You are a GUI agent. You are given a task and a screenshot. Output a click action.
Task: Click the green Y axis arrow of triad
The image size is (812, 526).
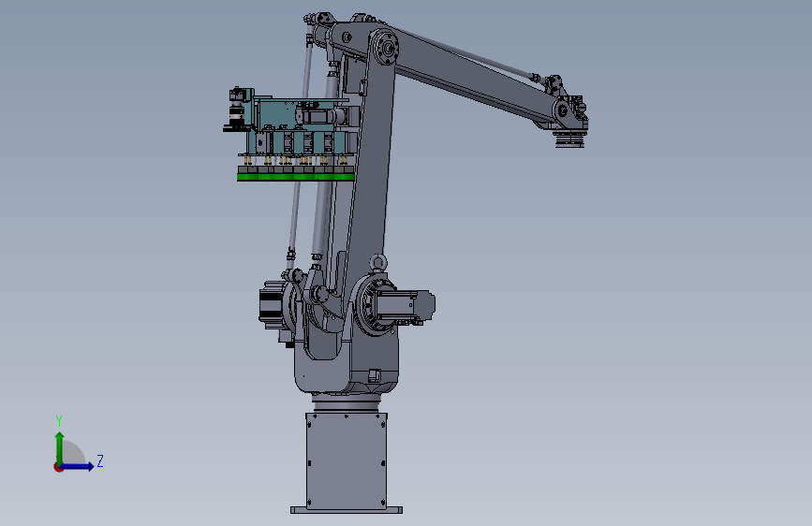point(60,447)
